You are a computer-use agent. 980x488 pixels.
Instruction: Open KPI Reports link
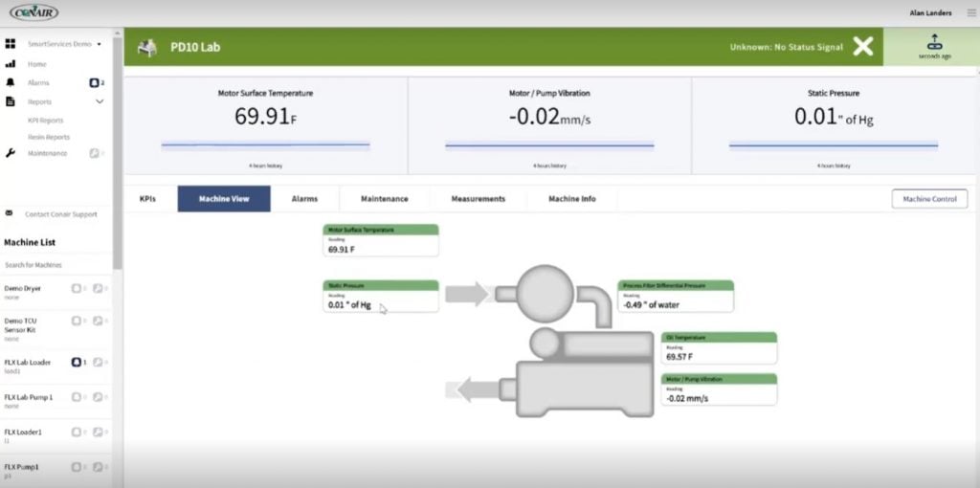pos(46,120)
